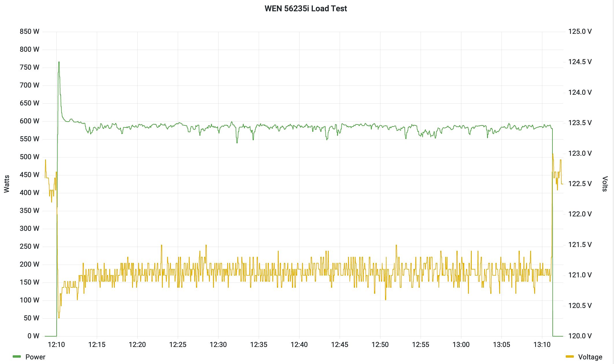
Task: Click the 12:10 time axis label
Action: pos(56,345)
